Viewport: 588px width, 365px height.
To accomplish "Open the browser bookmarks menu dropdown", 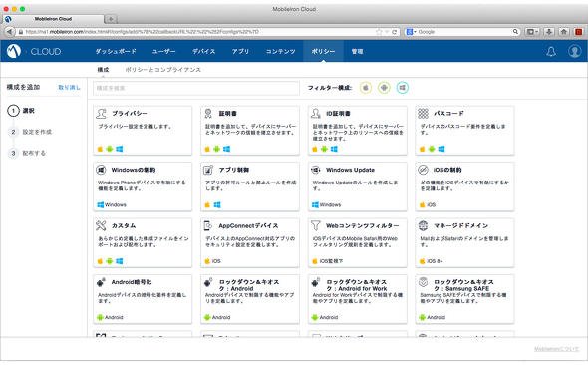I will (x=532, y=32).
